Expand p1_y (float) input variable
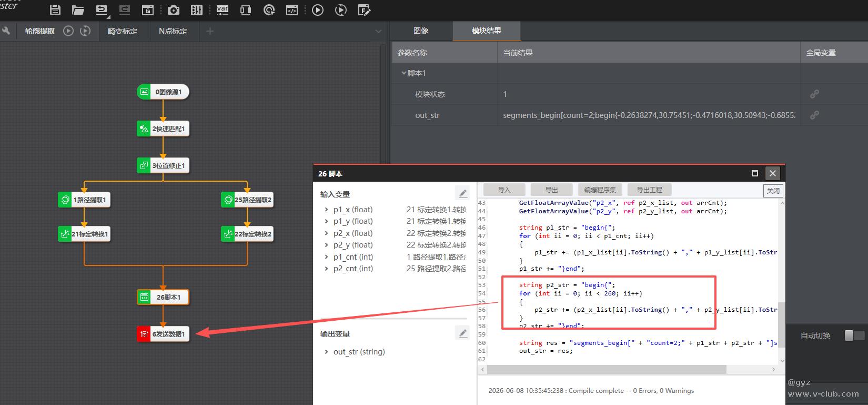The width and height of the screenshot is (868, 405). click(326, 221)
